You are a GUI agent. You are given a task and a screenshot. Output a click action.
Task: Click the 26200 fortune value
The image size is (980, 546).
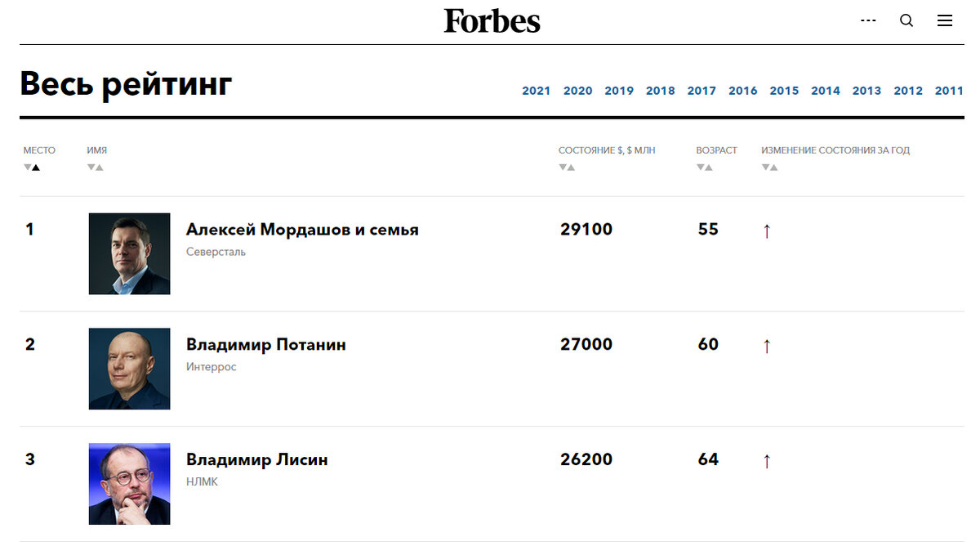586,460
